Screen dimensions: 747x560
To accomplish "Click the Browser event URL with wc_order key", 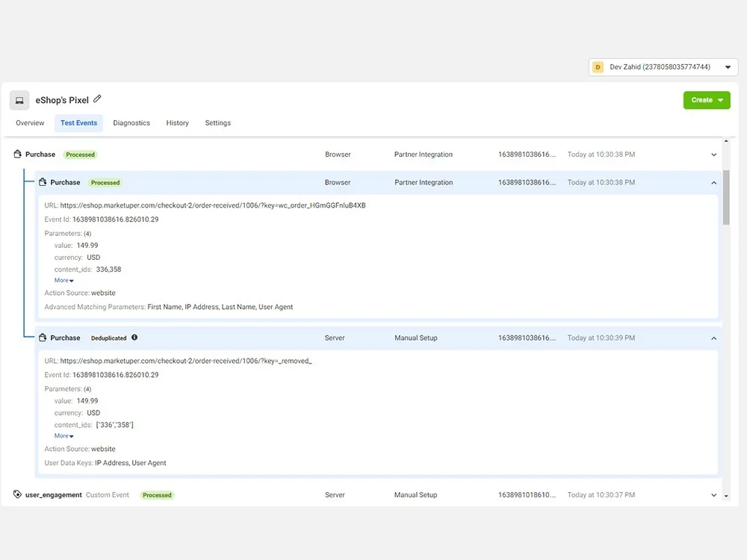I will (x=213, y=205).
